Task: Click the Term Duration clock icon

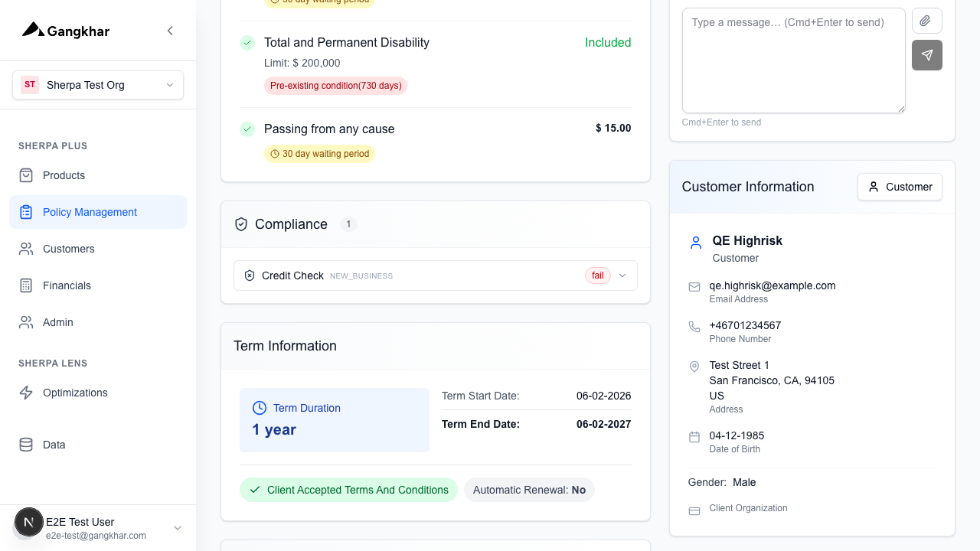Action: pyautogui.click(x=260, y=408)
